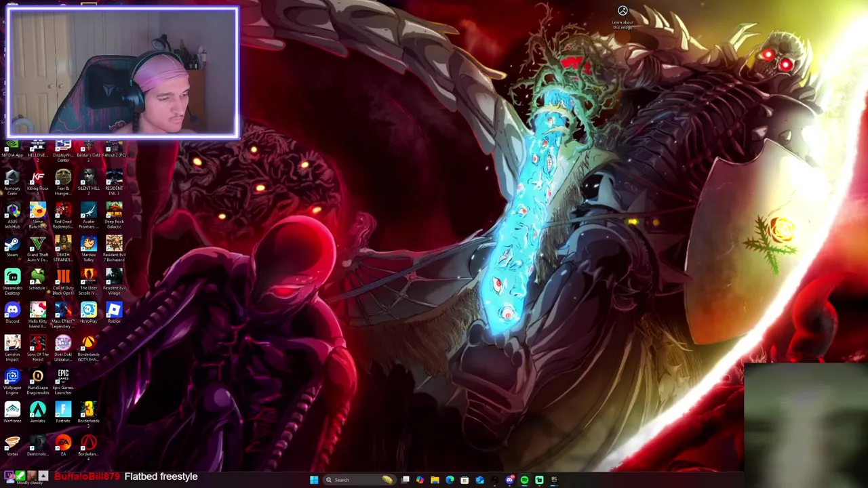Select the Aimlabs desktop shortcut
Screen dimensions: 868x488
click(37, 413)
